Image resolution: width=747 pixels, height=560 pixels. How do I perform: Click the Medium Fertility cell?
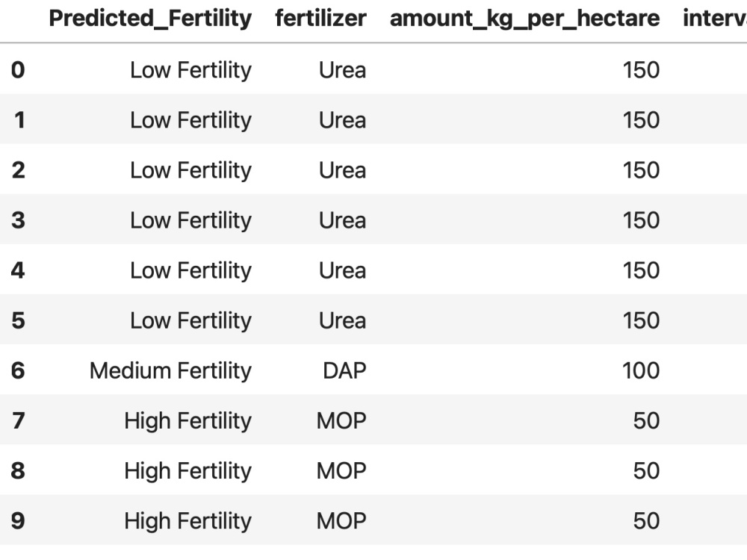pyautogui.click(x=170, y=370)
